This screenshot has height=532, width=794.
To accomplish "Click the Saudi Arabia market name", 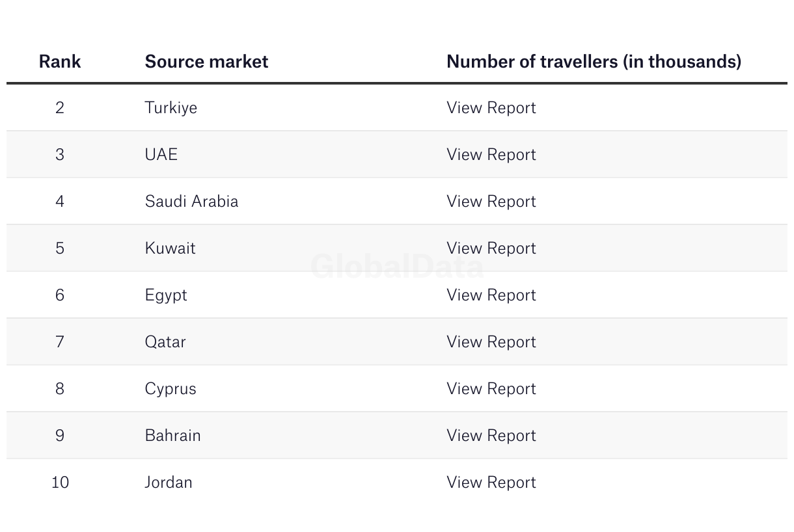I will [x=191, y=202].
